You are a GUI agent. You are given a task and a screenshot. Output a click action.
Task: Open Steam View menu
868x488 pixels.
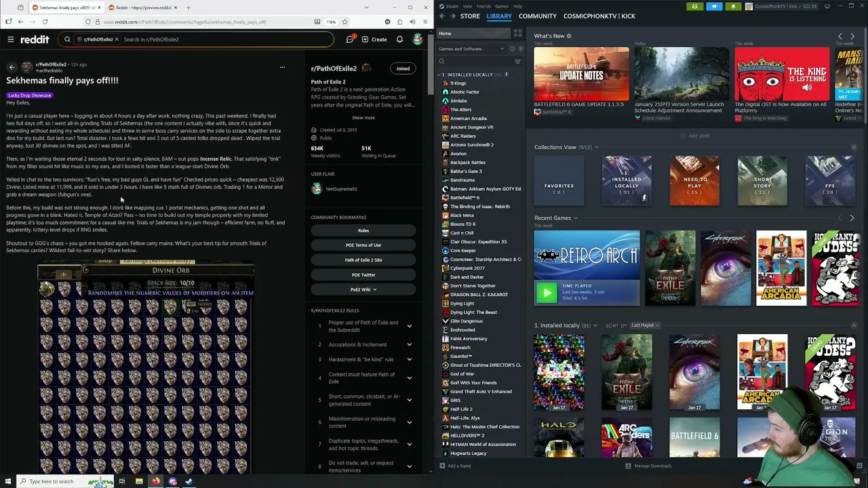pyautogui.click(x=467, y=6)
